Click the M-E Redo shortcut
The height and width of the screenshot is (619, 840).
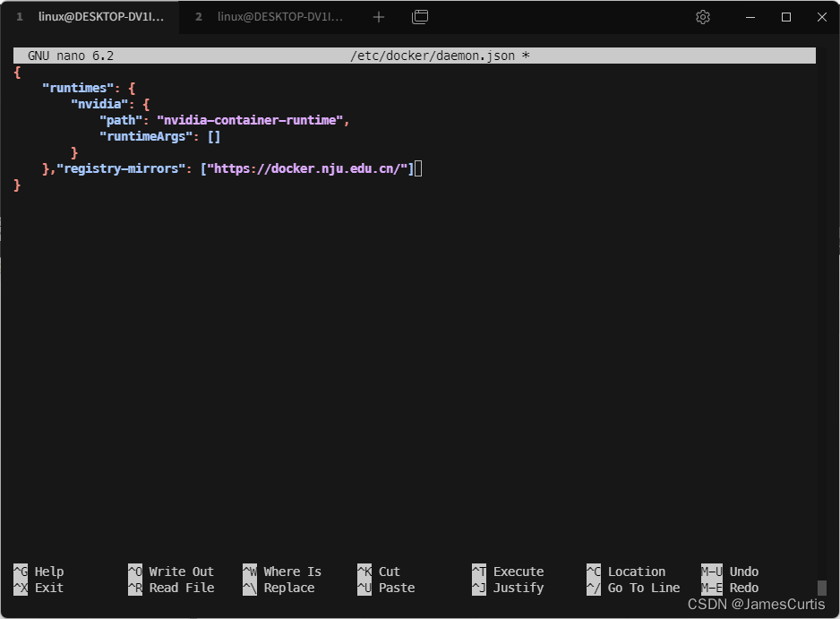click(x=730, y=588)
